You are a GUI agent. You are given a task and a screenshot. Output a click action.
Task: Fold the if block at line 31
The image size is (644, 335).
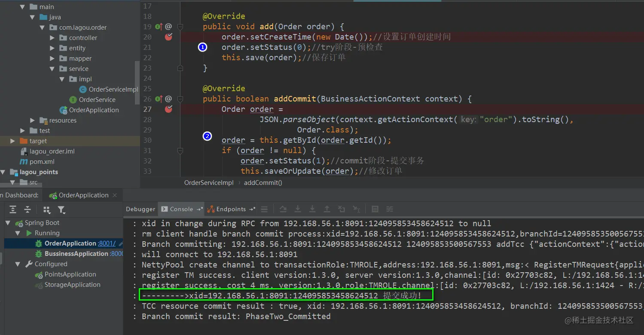tap(180, 151)
